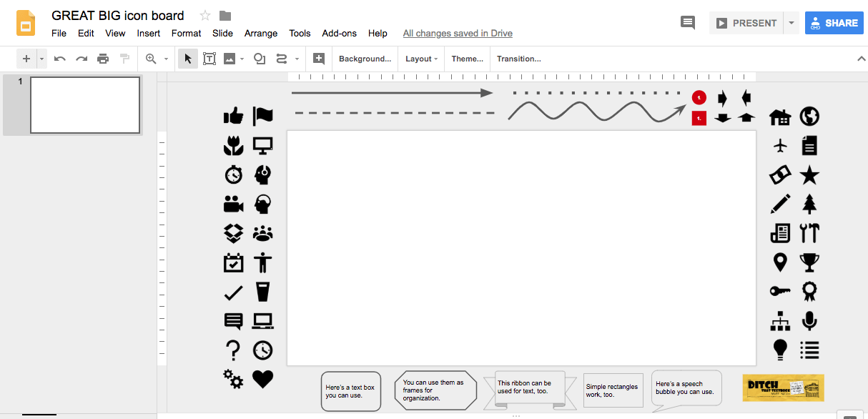Open the Present mode dropdown arrow
Viewport: 868px width, 419px height.
click(791, 22)
